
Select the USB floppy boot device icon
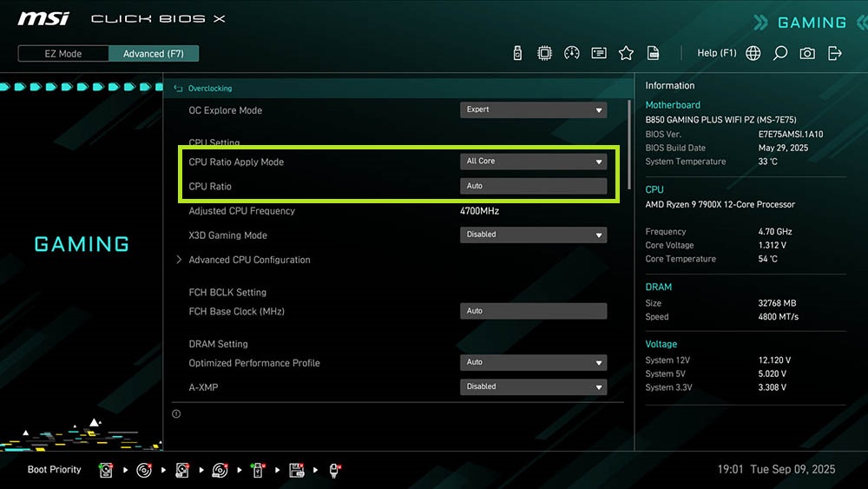click(297, 470)
